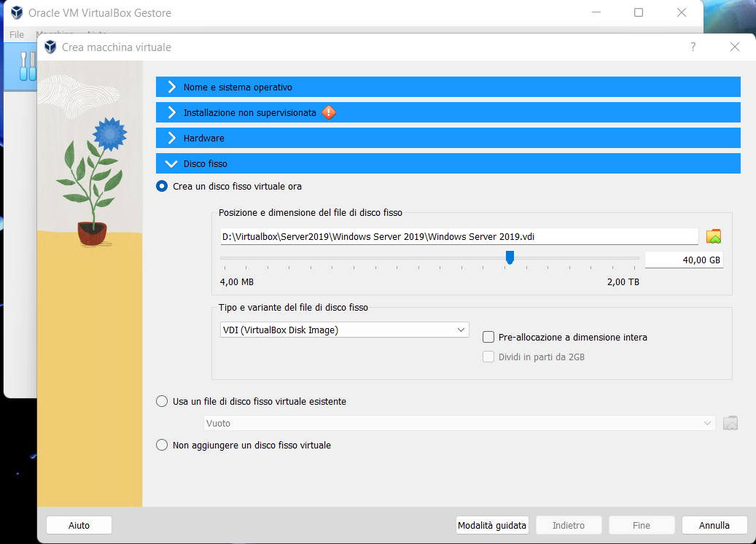The height and width of the screenshot is (544, 756).
Task: Click the Aiuto button
Action: pos(79,525)
